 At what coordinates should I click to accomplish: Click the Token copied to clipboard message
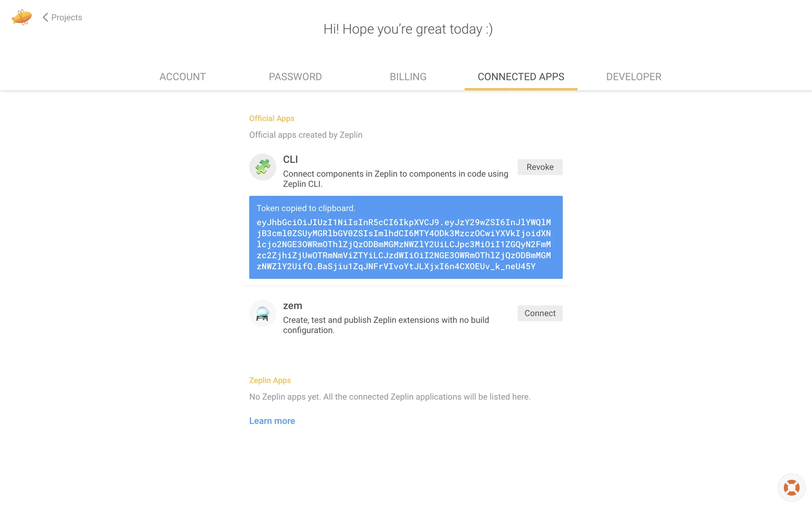pos(306,208)
